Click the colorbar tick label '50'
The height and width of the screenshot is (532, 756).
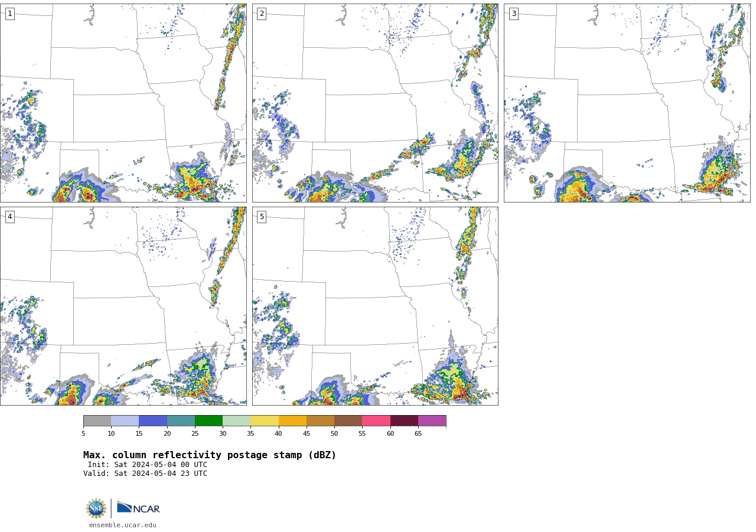pyautogui.click(x=334, y=434)
